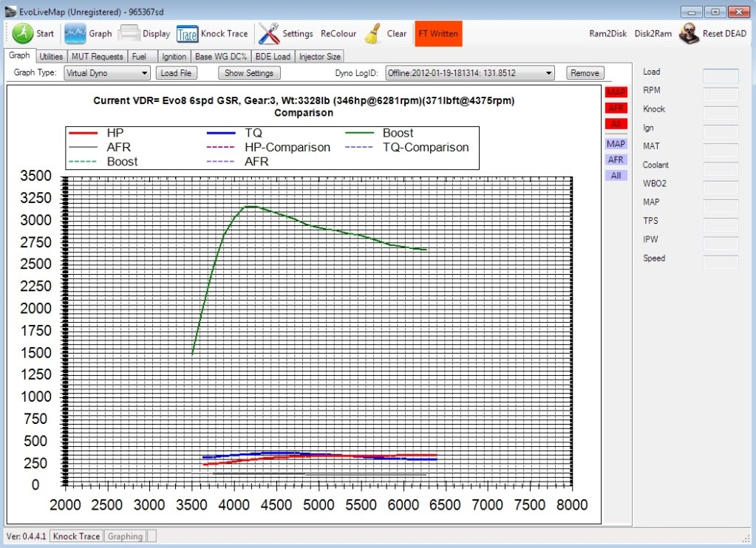Open the Graph waveform icon in toolbar
This screenshot has height=548, width=756.
coord(75,33)
